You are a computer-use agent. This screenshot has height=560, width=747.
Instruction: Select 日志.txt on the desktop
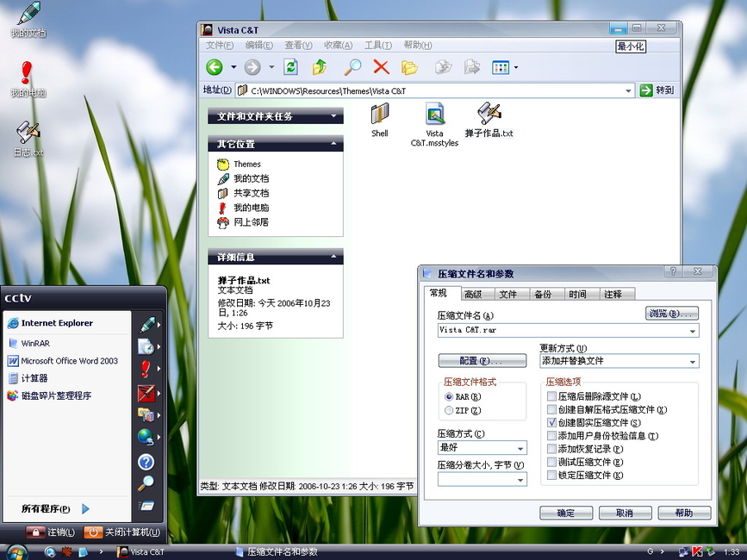pos(28,139)
